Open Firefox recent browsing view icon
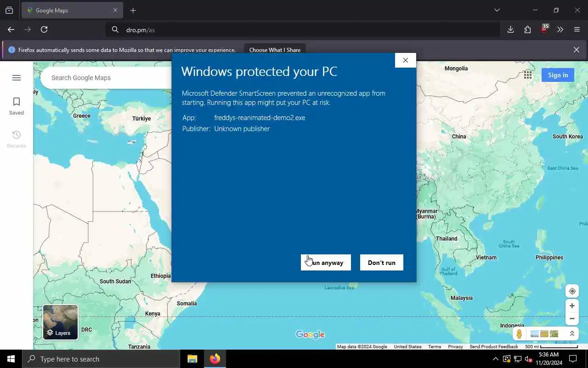Screen dimensions: 588x368 pyautogui.click(x=9, y=10)
